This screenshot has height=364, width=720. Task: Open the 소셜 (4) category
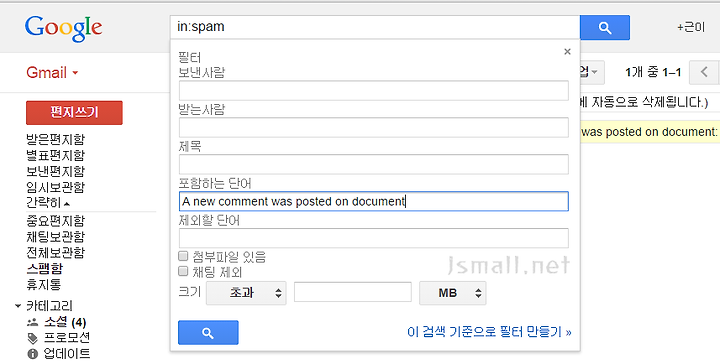pos(65,322)
